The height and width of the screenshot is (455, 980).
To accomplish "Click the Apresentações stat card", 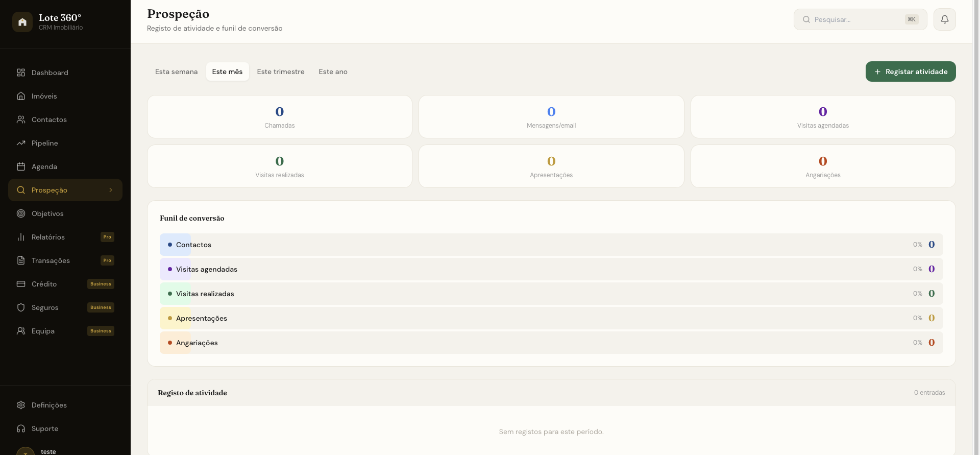I will tap(551, 166).
